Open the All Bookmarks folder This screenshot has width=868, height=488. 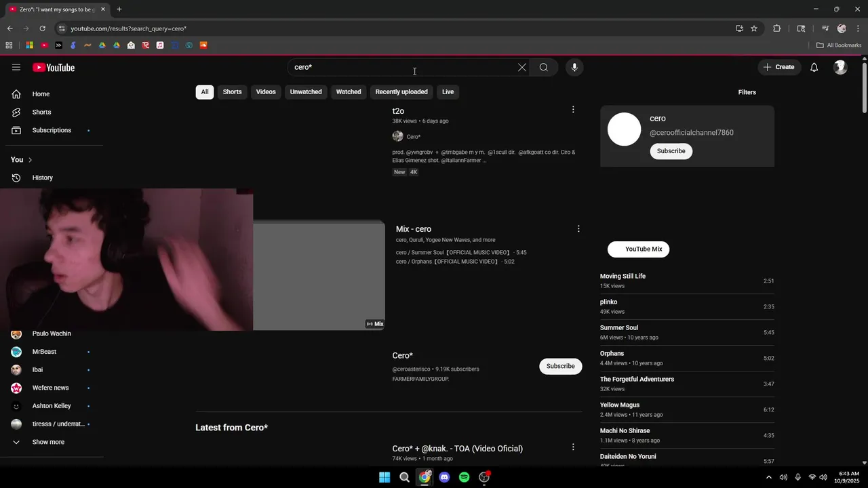point(839,45)
